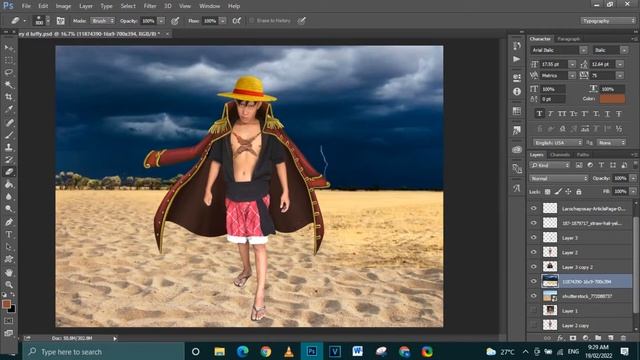Select the Clone Stamp tool
Screen dimensions: 640x360
pyautogui.click(x=9, y=147)
